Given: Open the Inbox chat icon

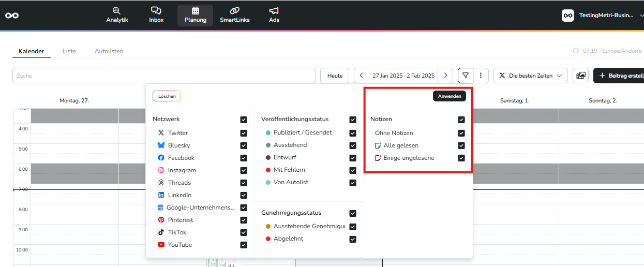Looking at the screenshot, I should coord(156,11).
